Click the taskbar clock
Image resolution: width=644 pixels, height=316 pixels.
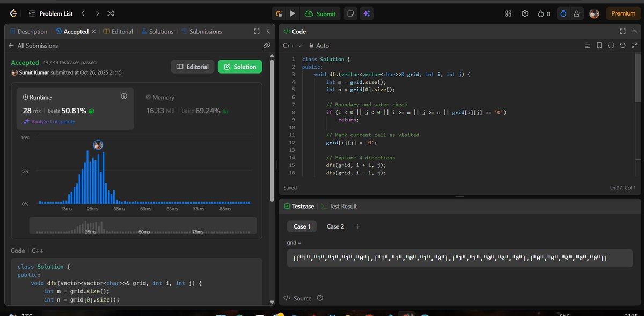pos(631,314)
